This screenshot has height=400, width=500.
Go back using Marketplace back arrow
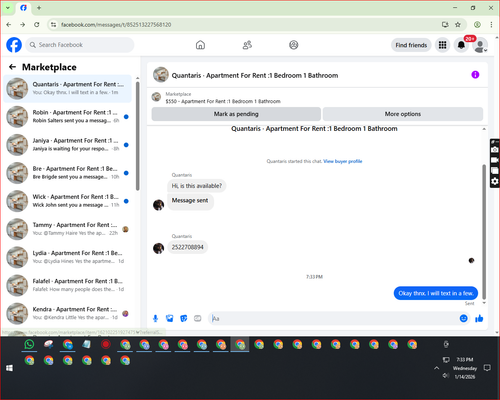[x=13, y=67]
